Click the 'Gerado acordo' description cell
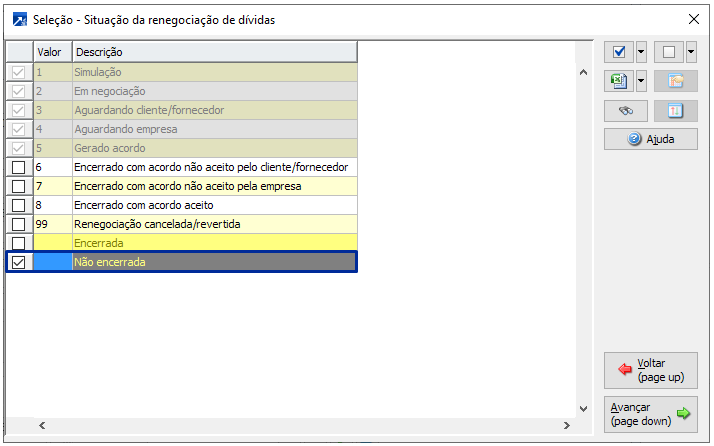The height and width of the screenshot is (446, 714). (215, 149)
